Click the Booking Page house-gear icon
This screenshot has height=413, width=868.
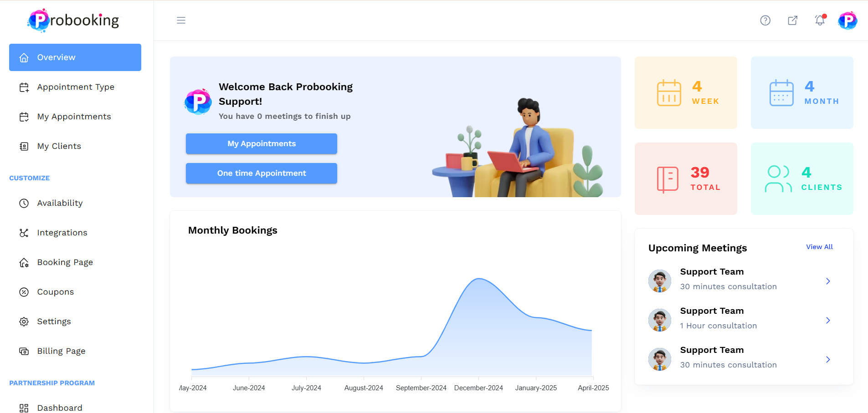click(x=24, y=262)
